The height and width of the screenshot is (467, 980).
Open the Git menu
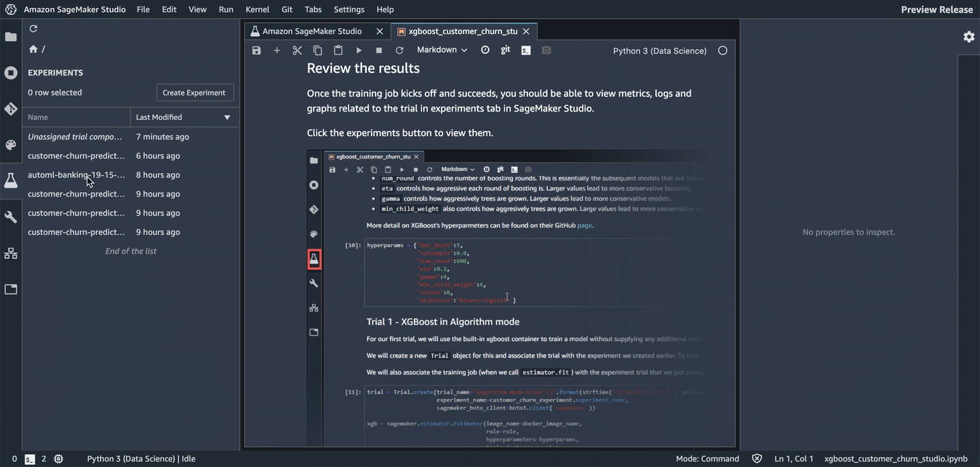[x=287, y=10]
